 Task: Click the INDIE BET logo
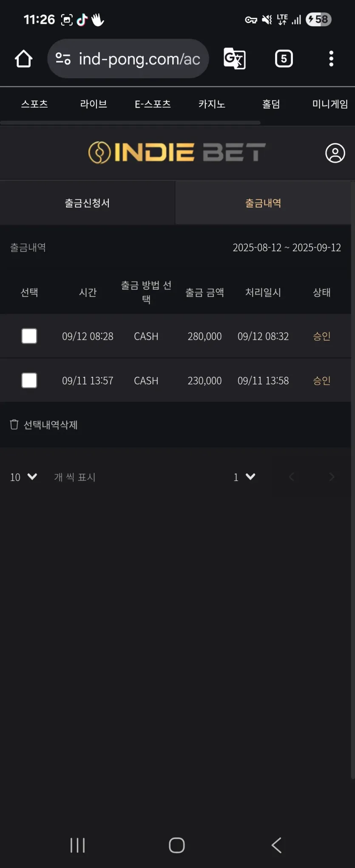[x=177, y=152]
